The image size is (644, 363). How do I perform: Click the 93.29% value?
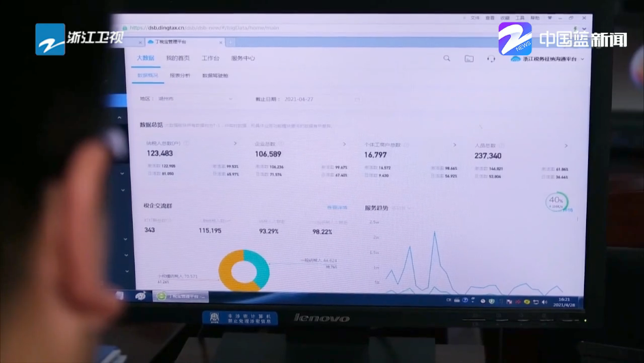pyautogui.click(x=269, y=231)
